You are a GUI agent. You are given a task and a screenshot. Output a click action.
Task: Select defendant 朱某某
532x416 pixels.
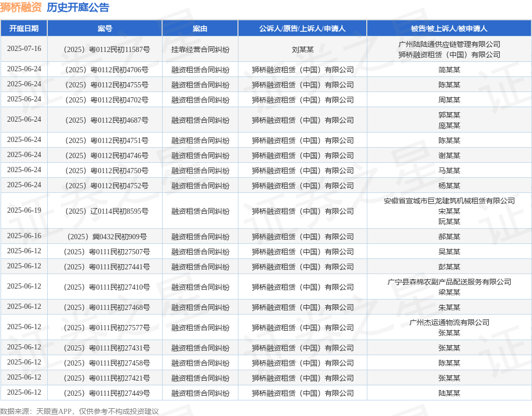(449, 308)
